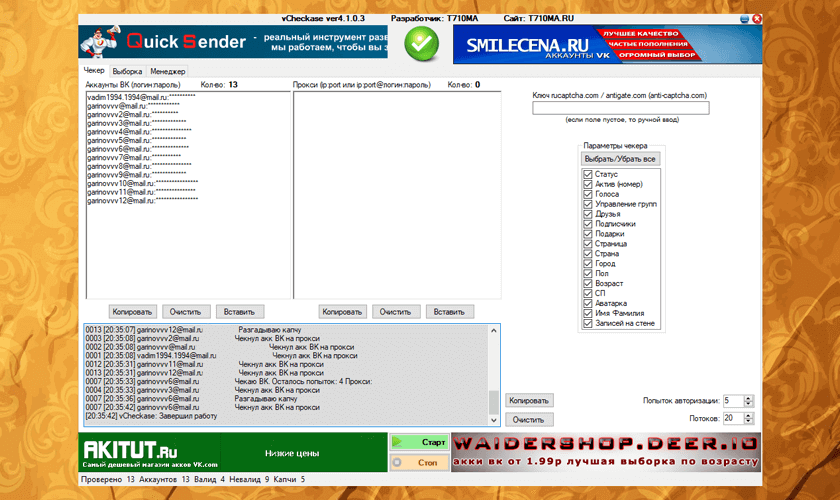Open the SMILECENA.RU banner

coord(607,44)
